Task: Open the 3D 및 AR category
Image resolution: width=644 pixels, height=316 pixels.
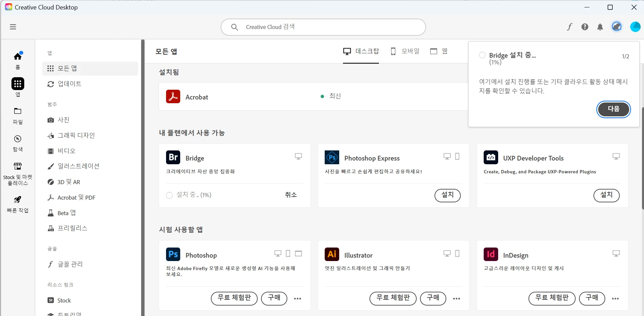Action: [x=90, y=182]
